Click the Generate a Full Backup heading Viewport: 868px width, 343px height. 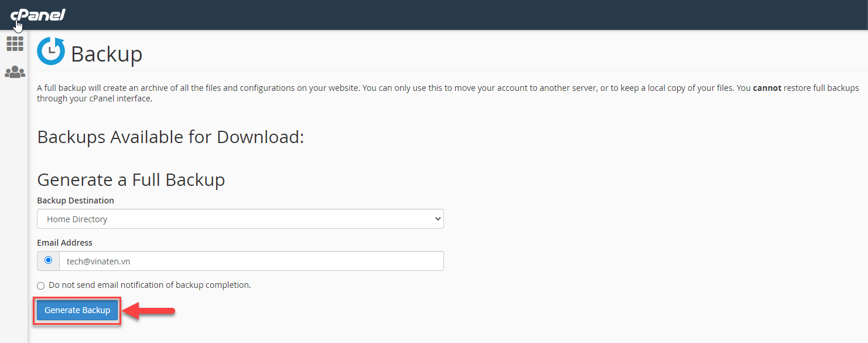point(131,179)
